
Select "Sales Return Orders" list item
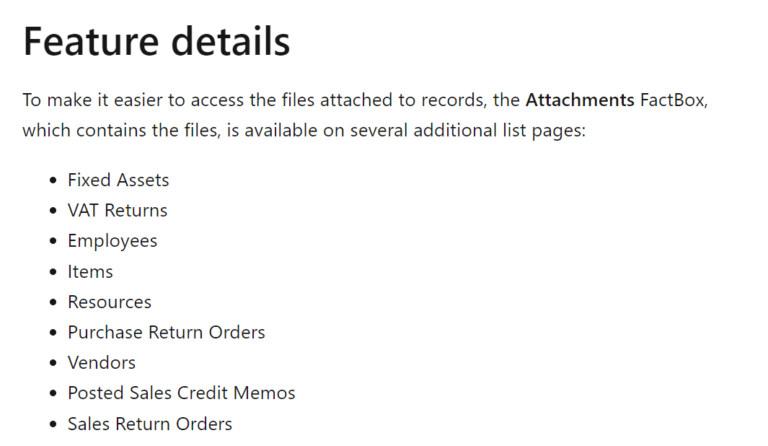pos(149,424)
